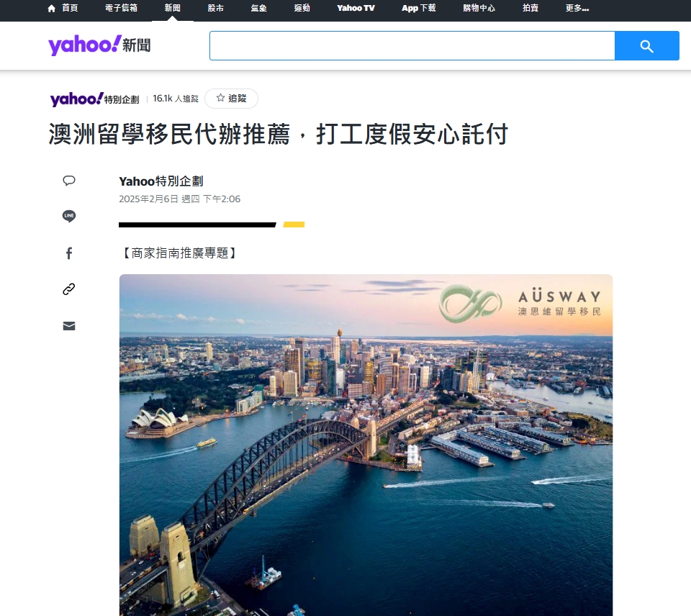Share article on Facebook icon
This screenshot has width=691, height=616.
[x=69, y=253]
